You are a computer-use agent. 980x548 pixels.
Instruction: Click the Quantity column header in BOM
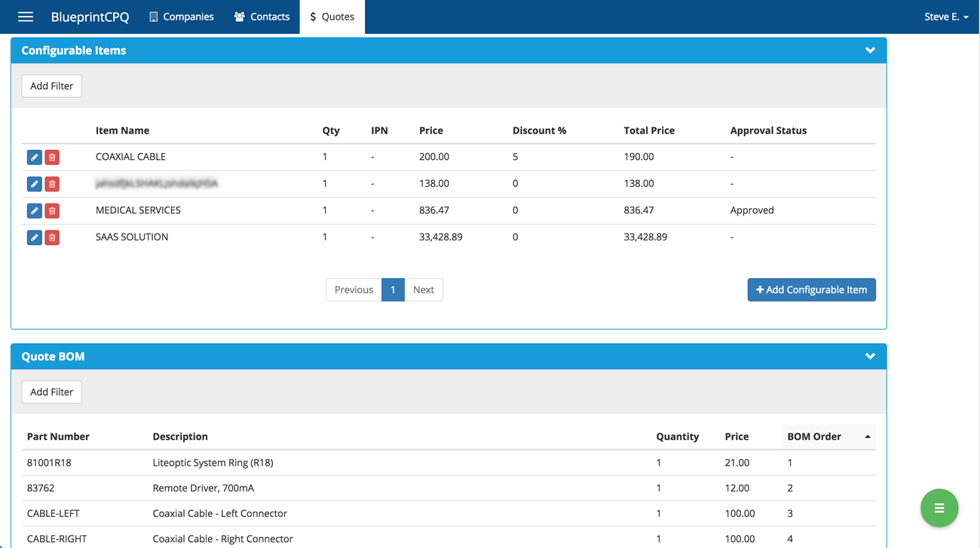tap(678, 436)
